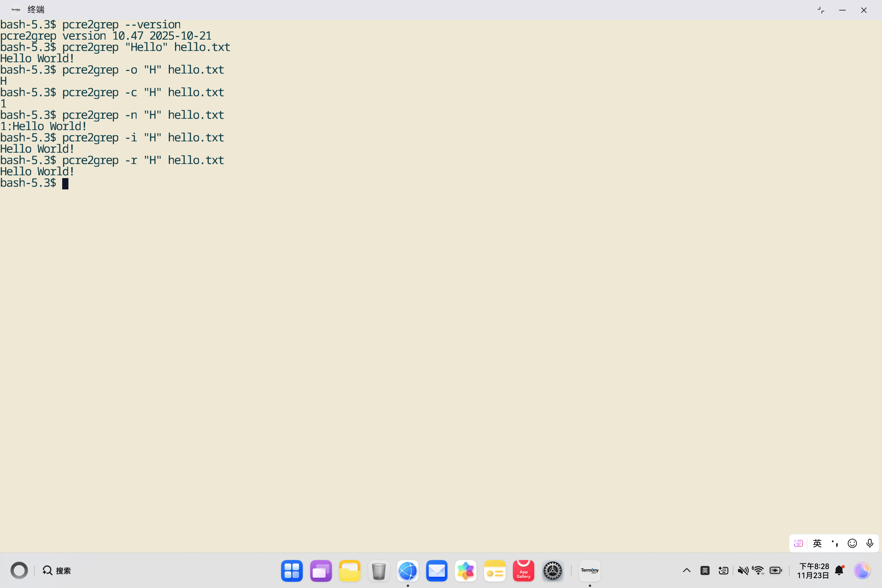Viewport: 882px width, 588px height.
Task: Open the battery status panel
Action: point(775,570)
